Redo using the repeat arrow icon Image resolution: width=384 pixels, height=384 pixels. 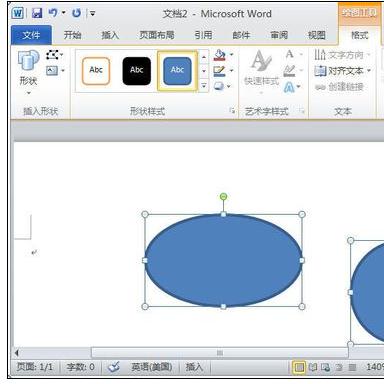pos(76,13)
